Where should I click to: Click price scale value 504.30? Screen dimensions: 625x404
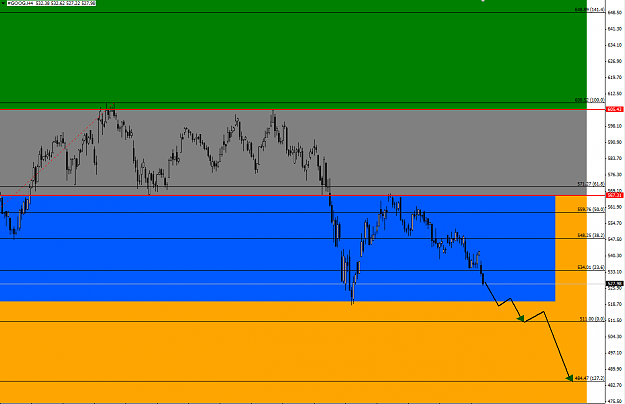(x=614, y=337)
